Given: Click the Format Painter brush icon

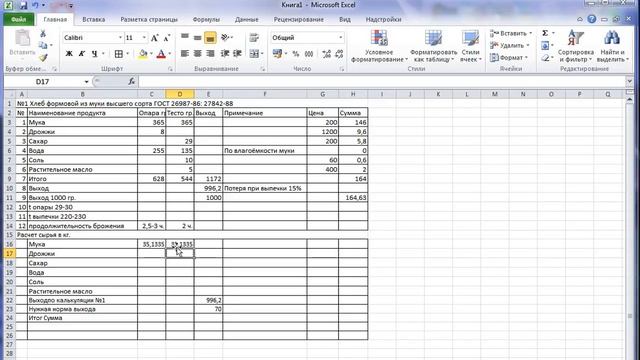Looking at the screenshot, I should pyautogui.click(x=43, y=57).
